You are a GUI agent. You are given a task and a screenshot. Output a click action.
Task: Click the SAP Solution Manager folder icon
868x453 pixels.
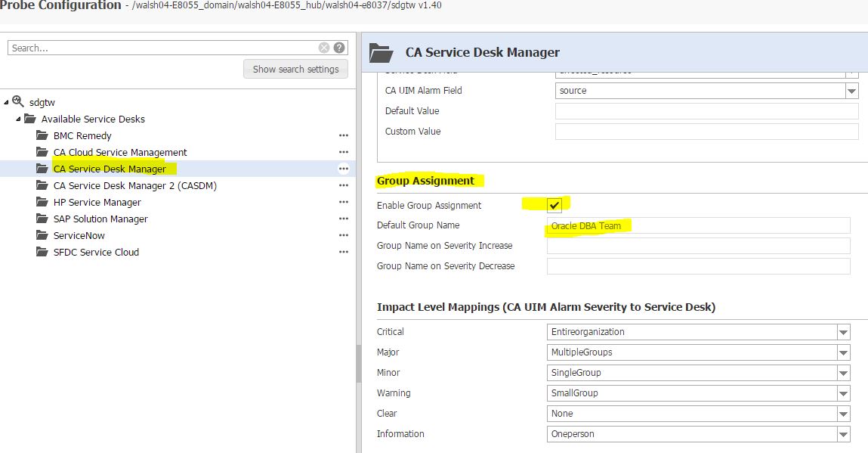(x=42, y=219)
